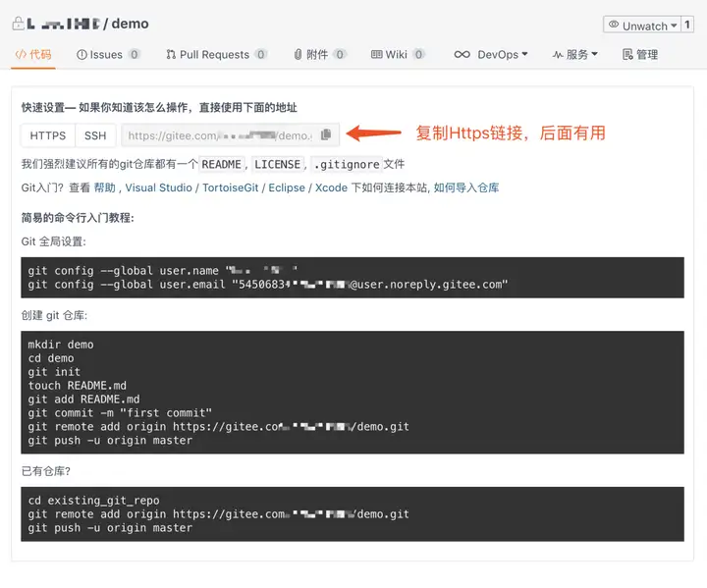Click the 管理 settings document icon
The width and height of the screenshot is (707, 588).
tap(627, 55)
